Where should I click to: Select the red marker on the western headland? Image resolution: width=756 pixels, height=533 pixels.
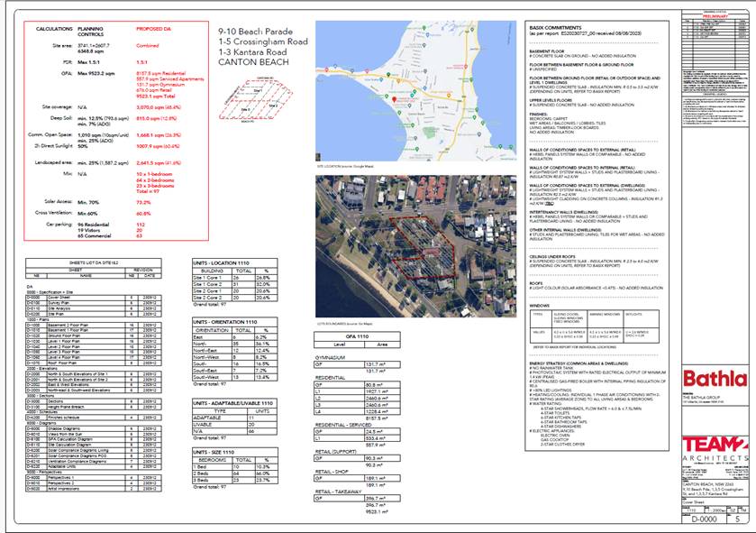click(326, 69)
